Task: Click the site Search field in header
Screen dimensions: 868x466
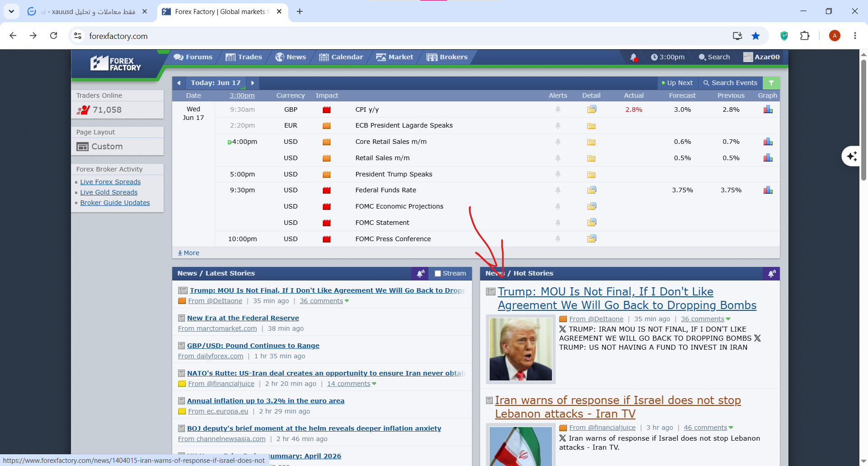Action: tap(714, 57)
